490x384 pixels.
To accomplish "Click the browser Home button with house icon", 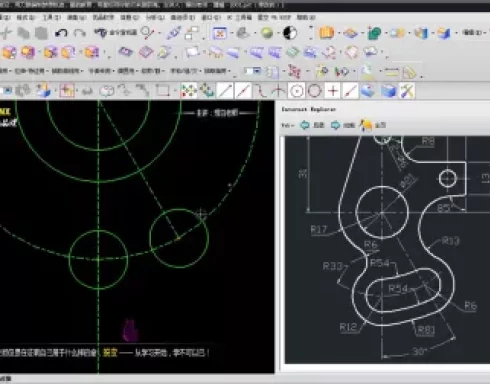I will tap(373, 125).
